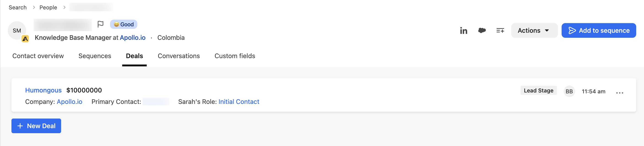Click the flag icon next to contact name
644x146 pixels.
(101, 24)
